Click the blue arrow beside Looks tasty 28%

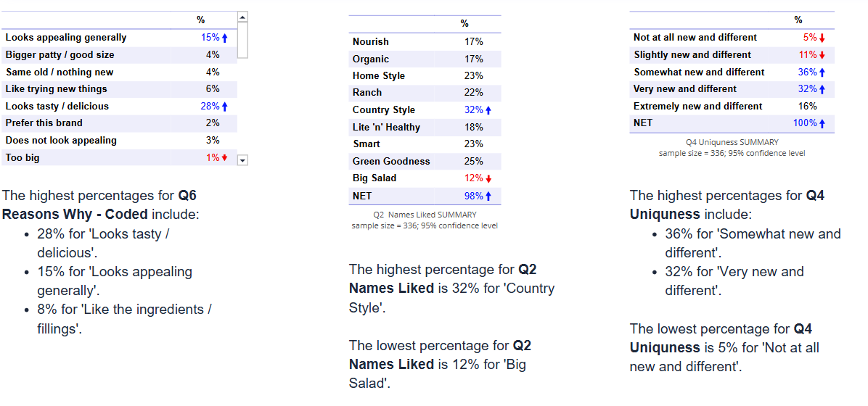(225, 107)
